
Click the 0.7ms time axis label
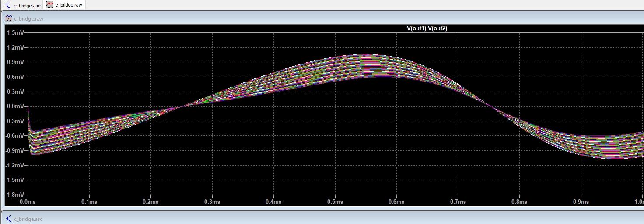click(x=458, y=202)
